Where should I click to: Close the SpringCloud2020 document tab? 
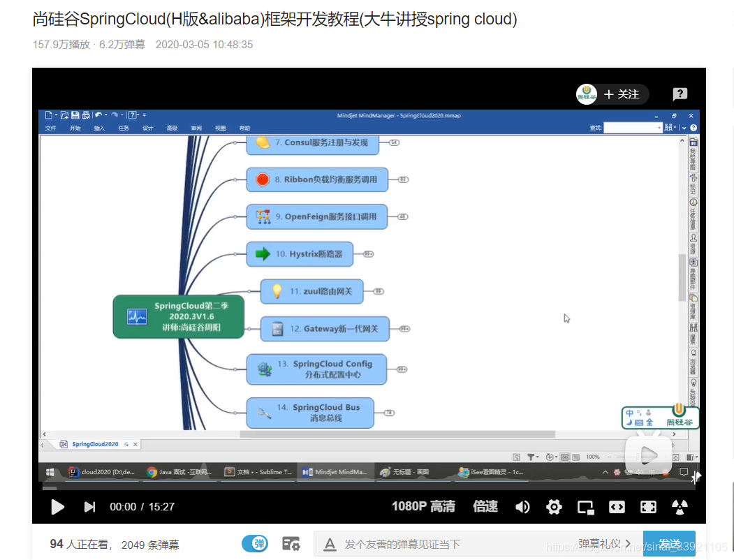click(135, 445)
